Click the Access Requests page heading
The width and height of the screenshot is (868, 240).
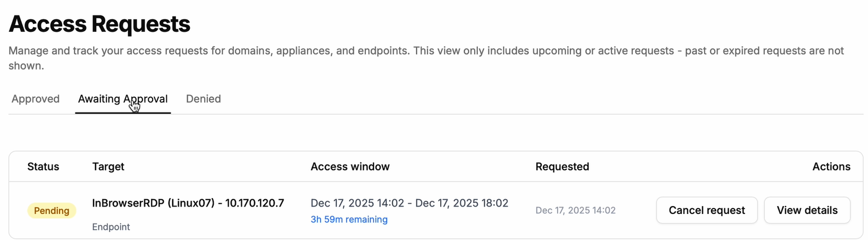click(99, 24)
